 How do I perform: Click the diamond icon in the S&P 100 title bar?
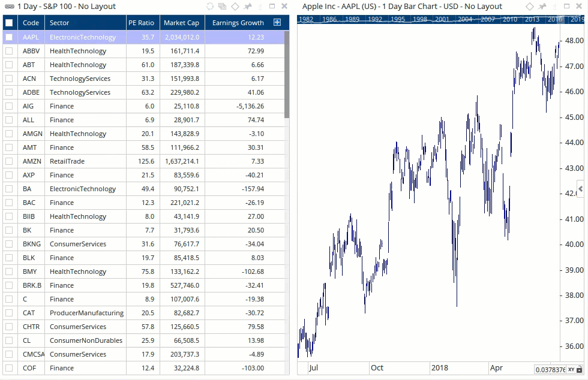tap(235, 7)
